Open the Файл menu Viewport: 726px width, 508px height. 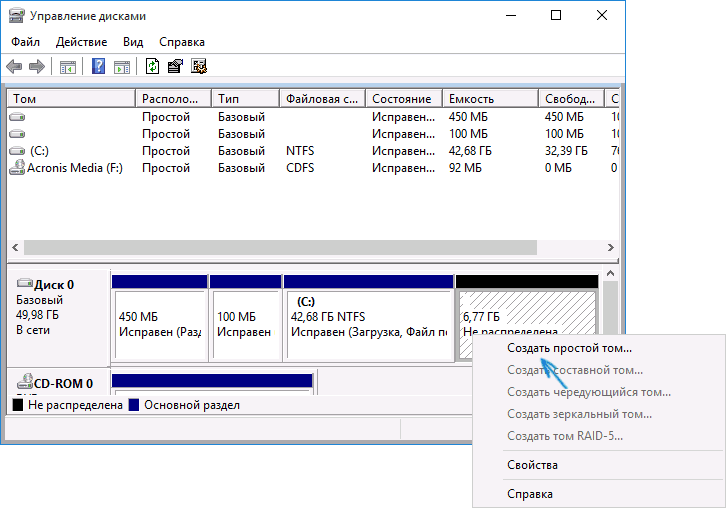25,42
